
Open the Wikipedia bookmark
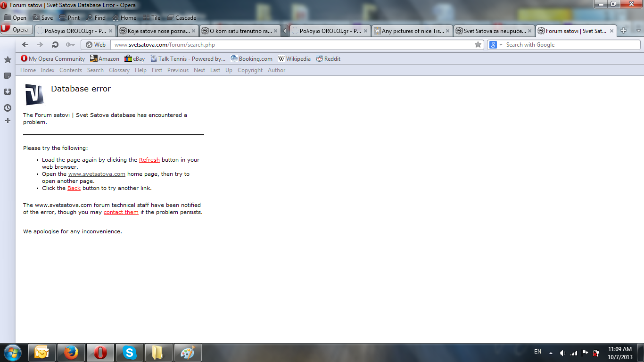[294, 59]
